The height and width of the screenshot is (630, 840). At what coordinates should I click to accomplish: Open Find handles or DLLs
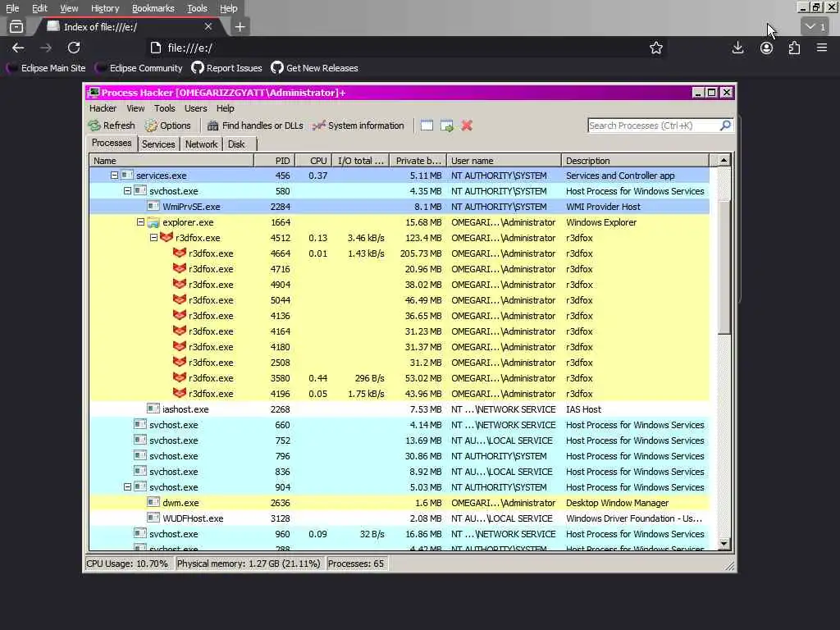255,126
